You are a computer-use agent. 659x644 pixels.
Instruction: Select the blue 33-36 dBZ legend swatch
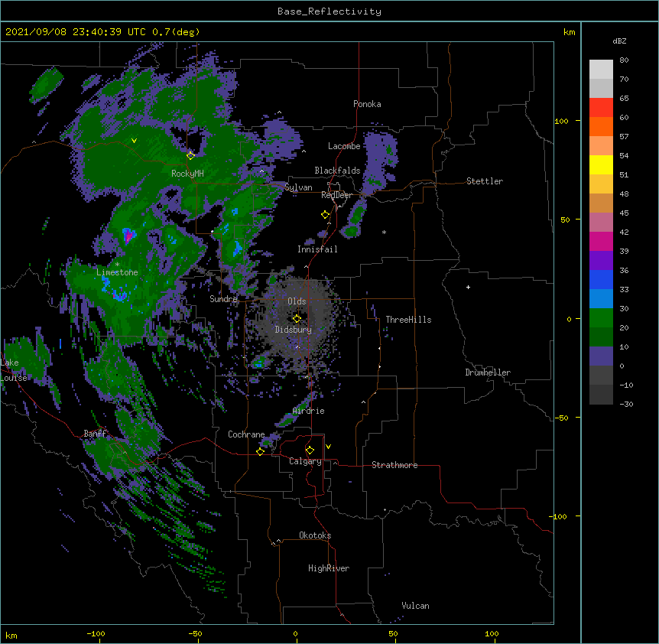601,279
